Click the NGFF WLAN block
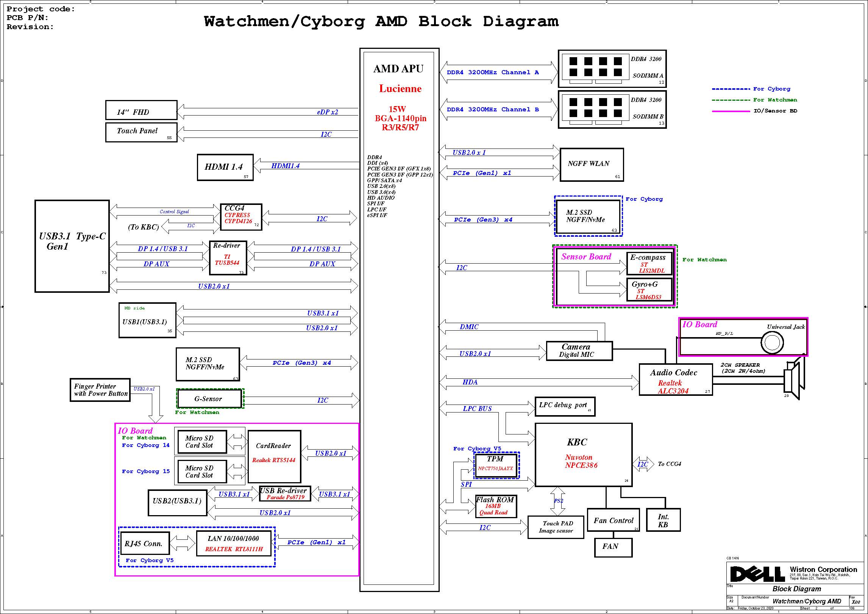 pyautogui.click(x=592, y=164)
